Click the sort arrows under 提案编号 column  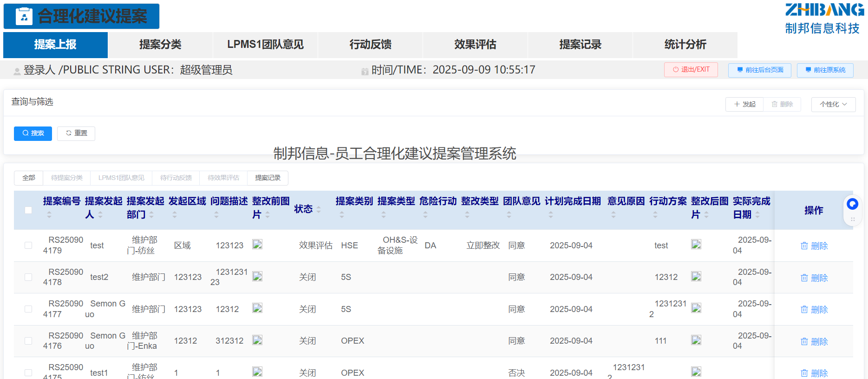(49, 215)
